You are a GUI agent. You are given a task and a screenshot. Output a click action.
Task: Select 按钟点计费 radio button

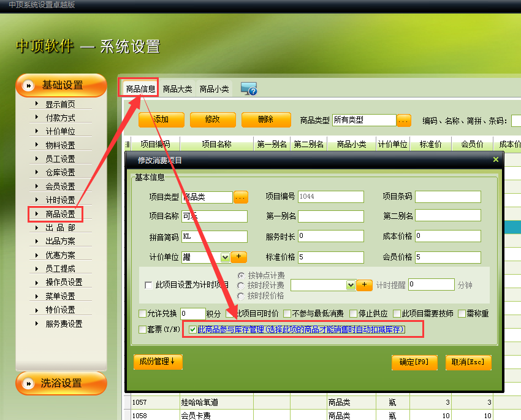tap(241, 275)
